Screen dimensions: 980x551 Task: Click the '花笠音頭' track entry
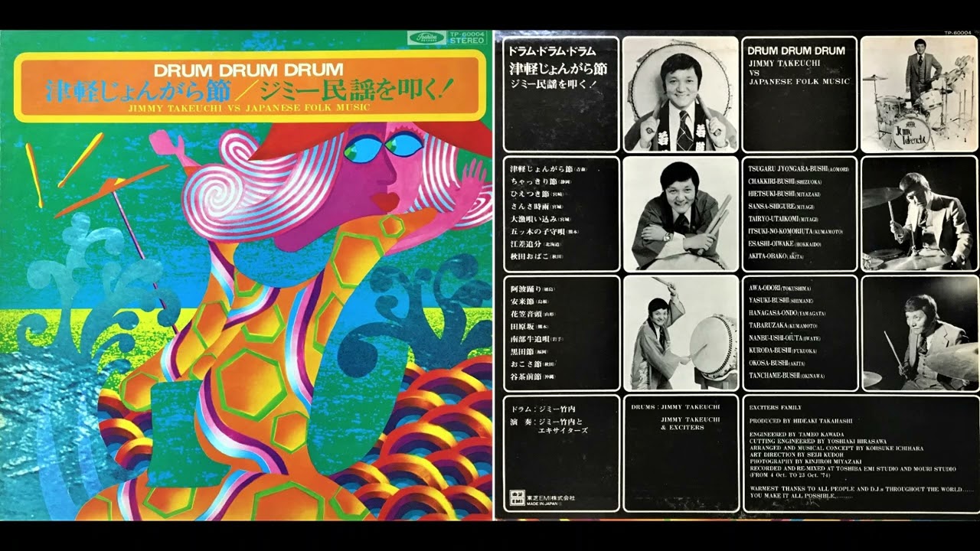pos(526,314)
